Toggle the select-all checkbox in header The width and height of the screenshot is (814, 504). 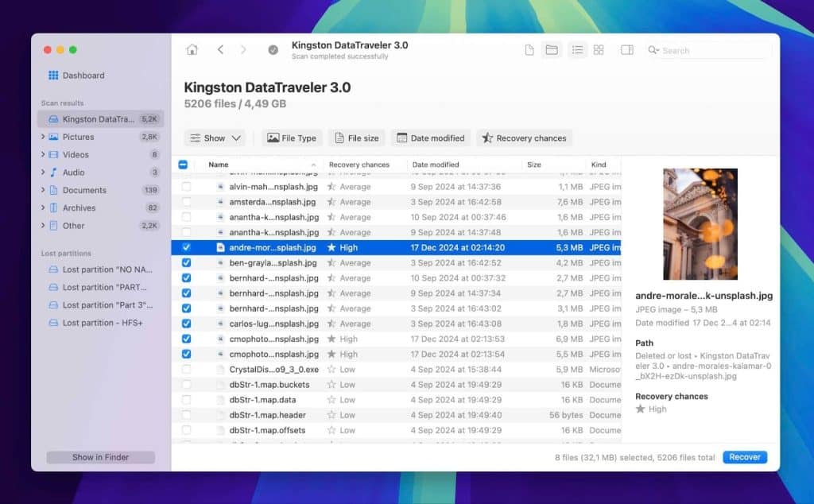[x=183, y=165]
